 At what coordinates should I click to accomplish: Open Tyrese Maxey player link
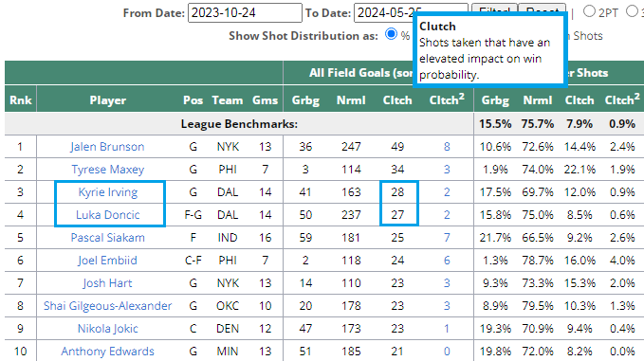tap(107, 170)
